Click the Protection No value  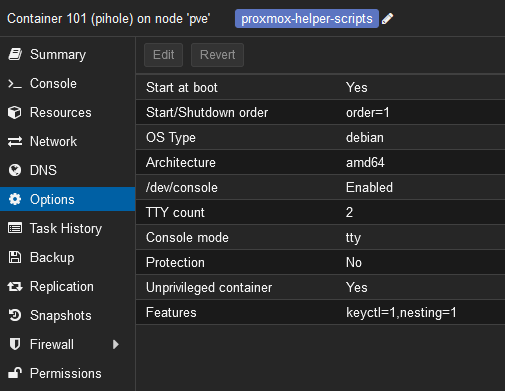(354, 262)
